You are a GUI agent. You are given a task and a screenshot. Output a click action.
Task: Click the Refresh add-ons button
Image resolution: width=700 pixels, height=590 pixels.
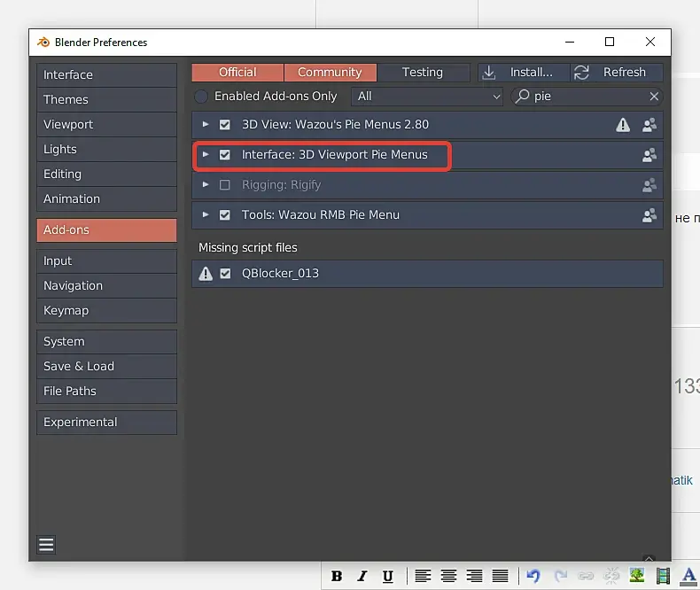point(617,73)
